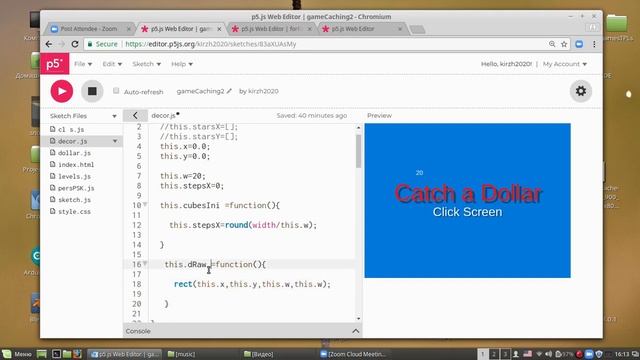The image size is (640, 360).
Task: Open Chromium three-dot menu
Action: [594, 44]
